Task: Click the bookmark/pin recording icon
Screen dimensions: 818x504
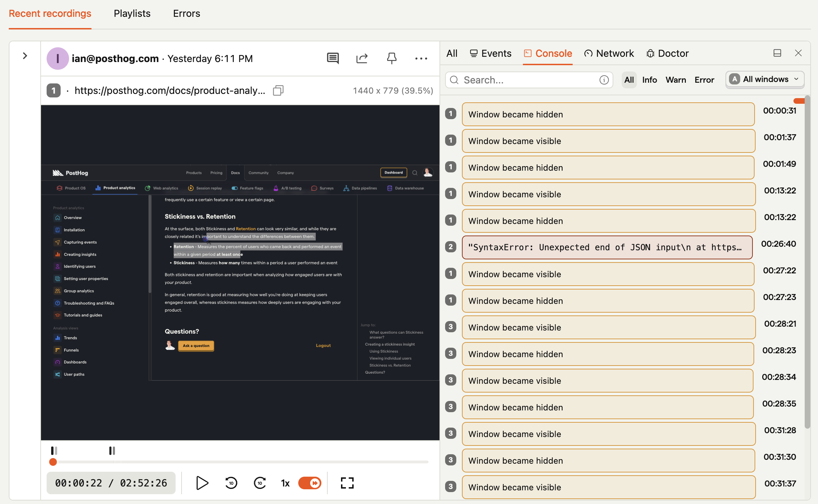Action: (391, 58)
